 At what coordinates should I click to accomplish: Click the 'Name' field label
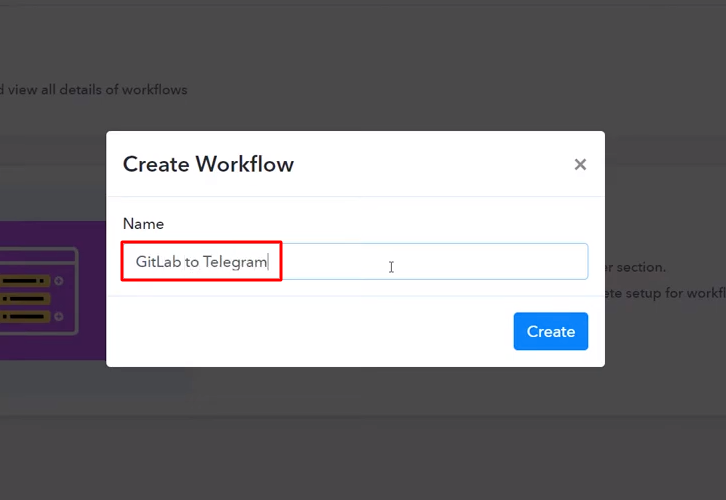tap(143, 224)
